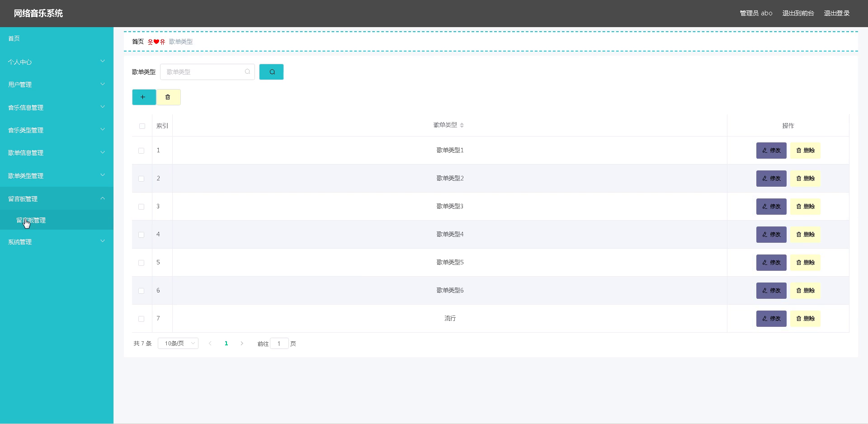
Task: Expand the 歌单信息管理 sidebar menu
Action: point(57,153)
